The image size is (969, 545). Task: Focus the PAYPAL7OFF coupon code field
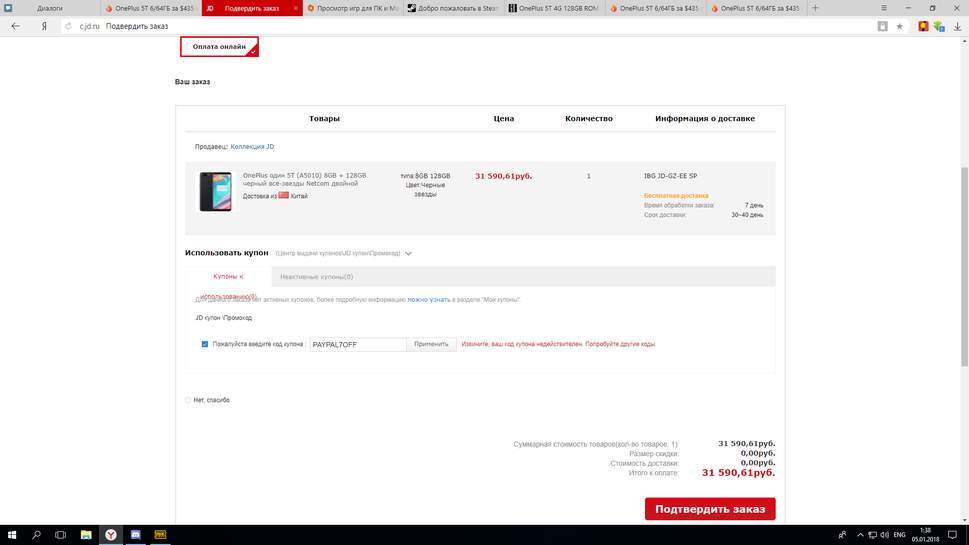click(358, 344)
